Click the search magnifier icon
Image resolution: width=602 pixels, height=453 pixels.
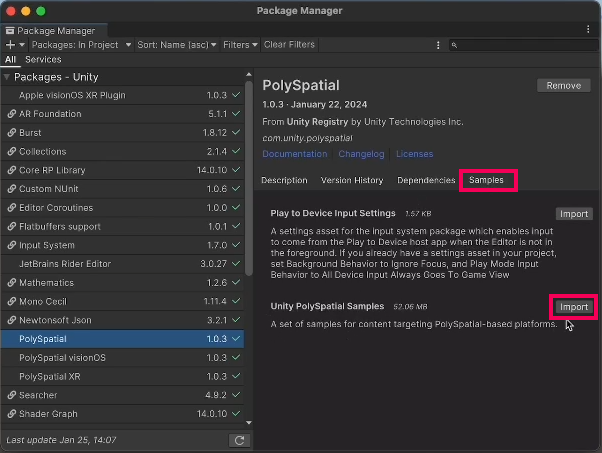(x=454, y=45)
